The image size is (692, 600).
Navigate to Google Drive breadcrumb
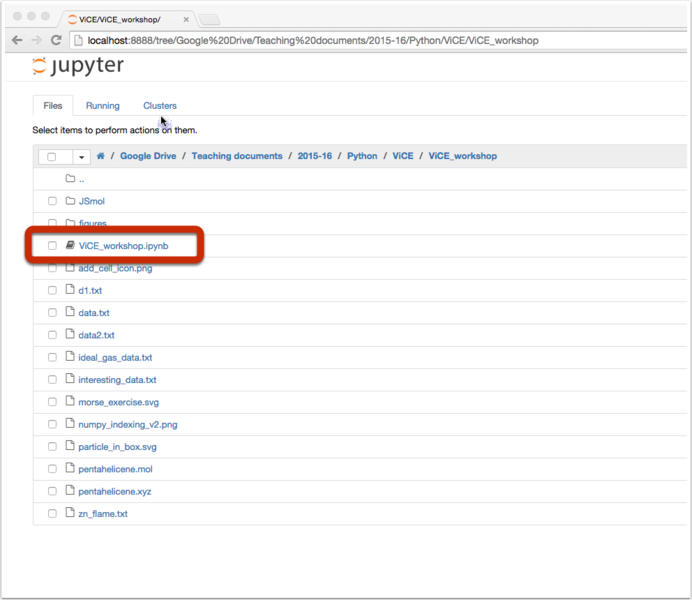pos(148,156)
